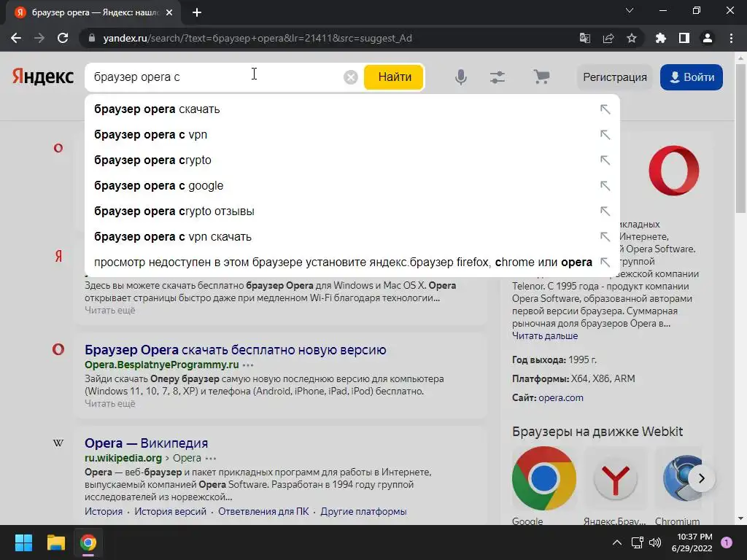Open the network icon in system tray
Image resolution: width=747 pixels, height=560 pixels.
637,542
